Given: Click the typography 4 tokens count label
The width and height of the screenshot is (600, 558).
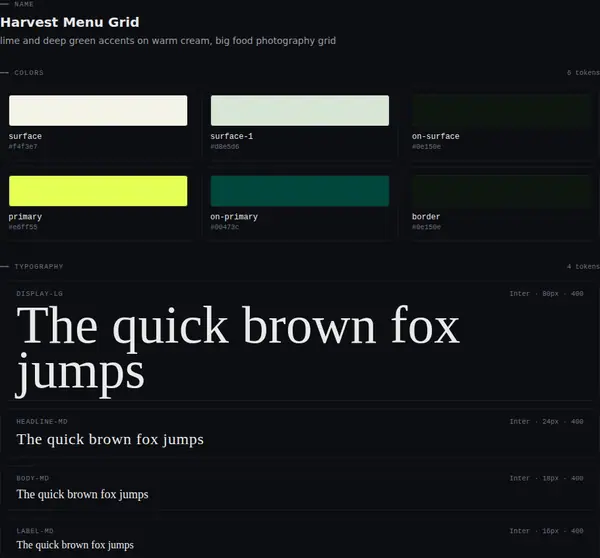Looking at the screenshot, I should coord(583,266).
